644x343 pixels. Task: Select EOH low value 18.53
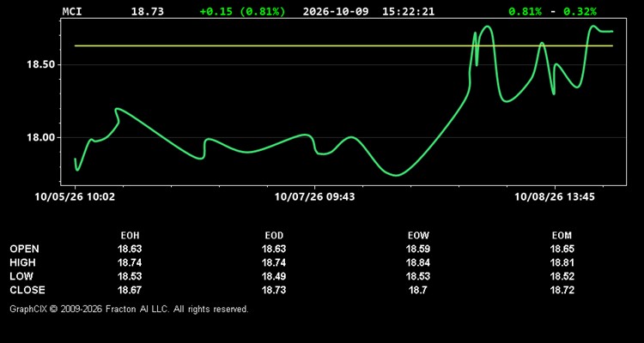130,276
